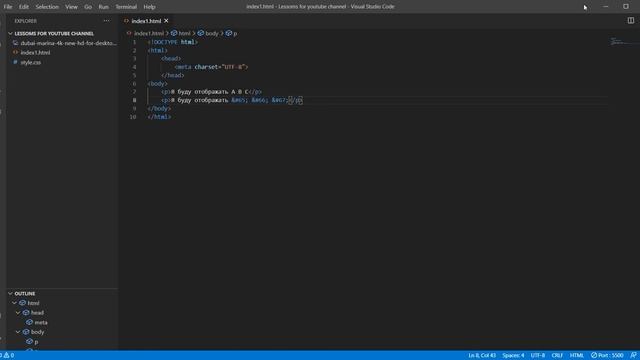Collapse the head node in Outline
The height and width of the screenshot is (360, 640).
coord(18,313)
